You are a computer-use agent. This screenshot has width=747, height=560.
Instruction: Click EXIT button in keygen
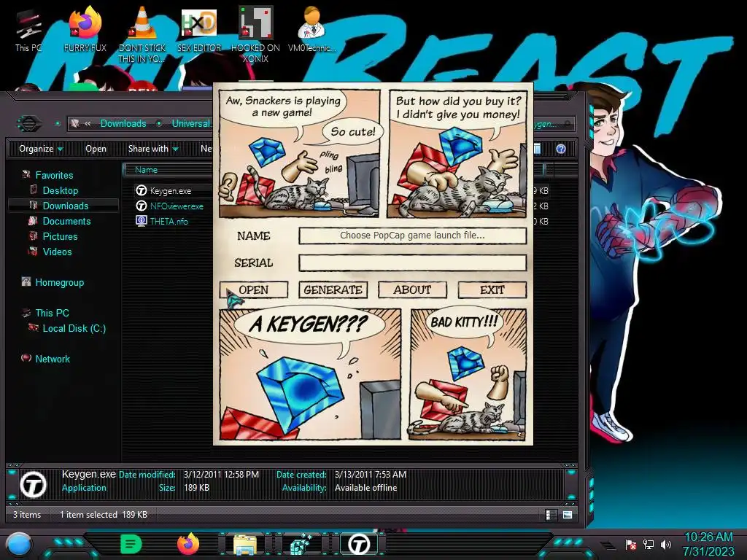492,289
